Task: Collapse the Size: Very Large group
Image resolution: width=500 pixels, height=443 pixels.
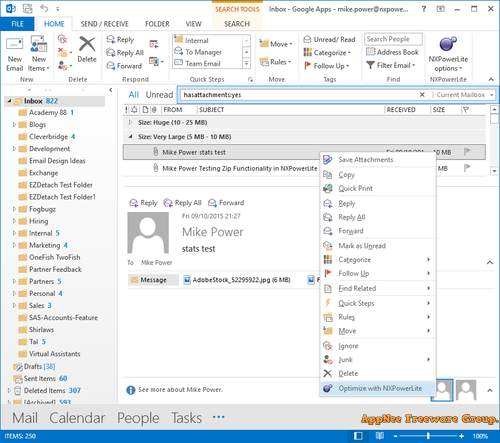Action: [130, 136]
